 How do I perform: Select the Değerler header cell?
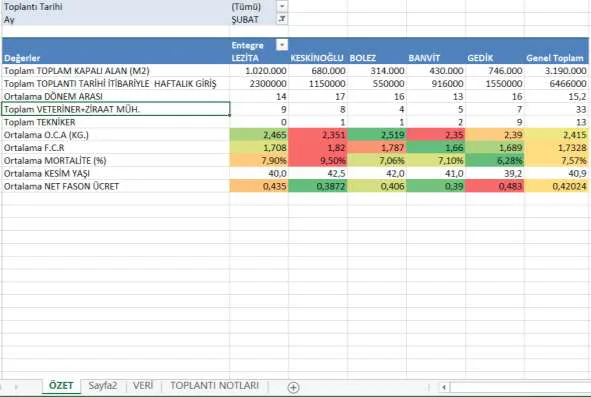point(116,58)
